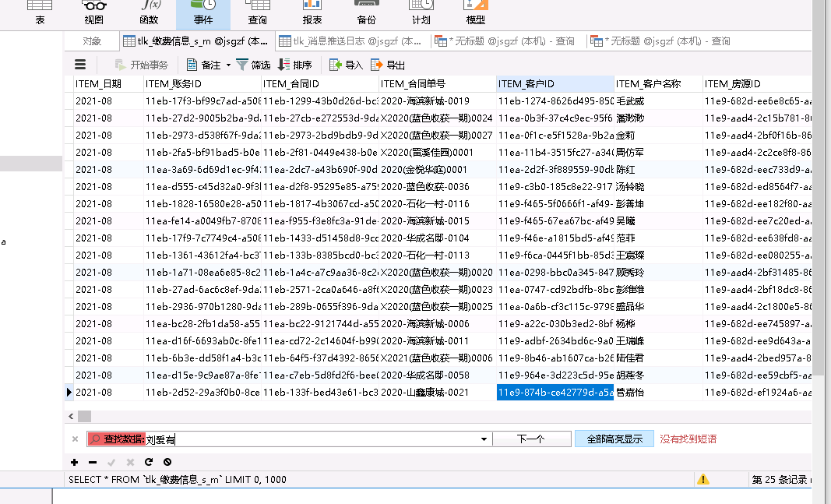Click the discard changes X icon
Image resolution: width=831 pixels, height=504 pixels.
pyautogui.click(x=130, y=462)
